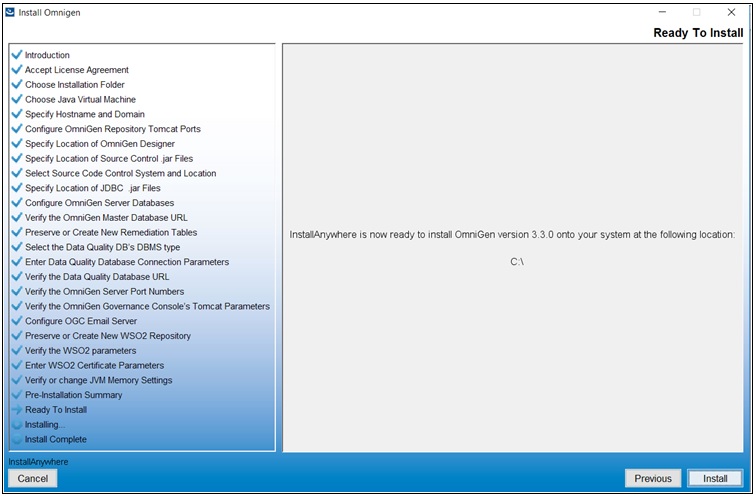Click the Ready To Install page heading
This screenshot has height=497, width=756.
tap(698, 33)
